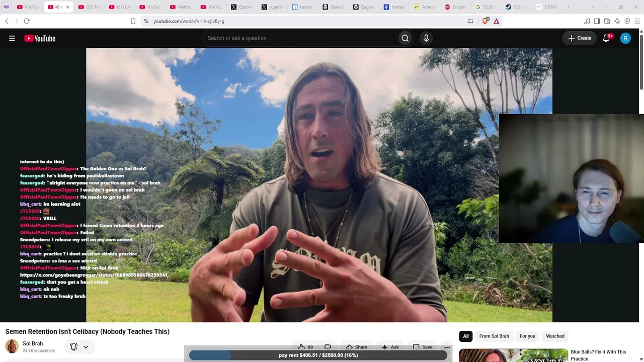Click the search magnifier button

point(405,38)
